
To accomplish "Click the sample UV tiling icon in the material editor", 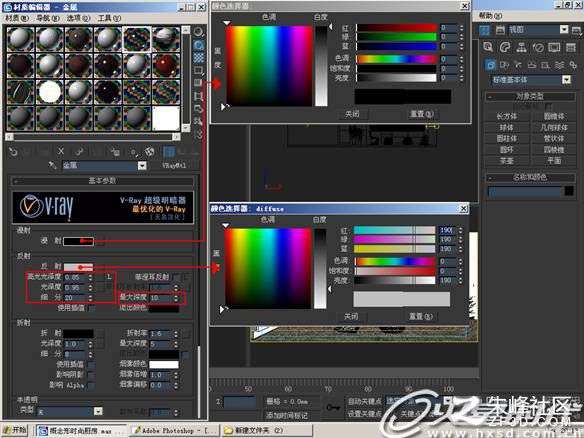I will point(199,70).
